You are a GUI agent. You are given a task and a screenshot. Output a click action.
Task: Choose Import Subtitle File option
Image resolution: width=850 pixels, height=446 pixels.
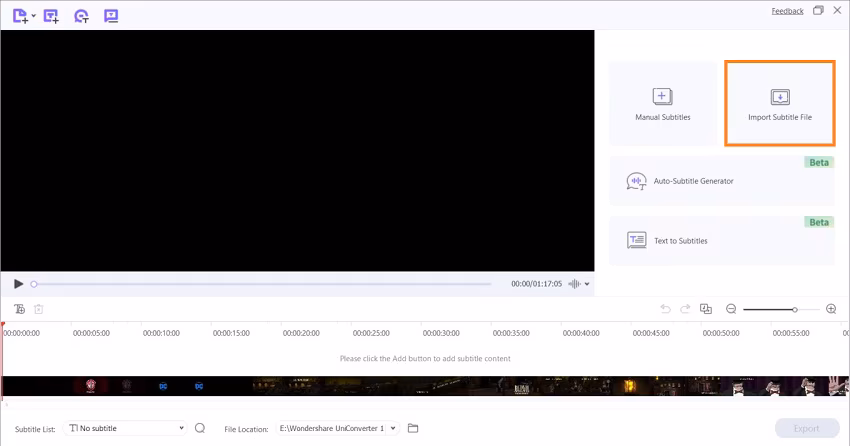tap(780, 104)
